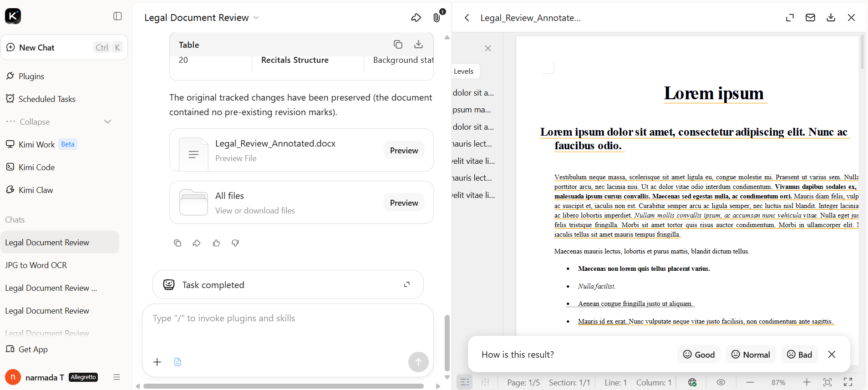Toggle the outline navigation pane icon
Viewport: 868px width, 390px height.
[x=464, y=382]
